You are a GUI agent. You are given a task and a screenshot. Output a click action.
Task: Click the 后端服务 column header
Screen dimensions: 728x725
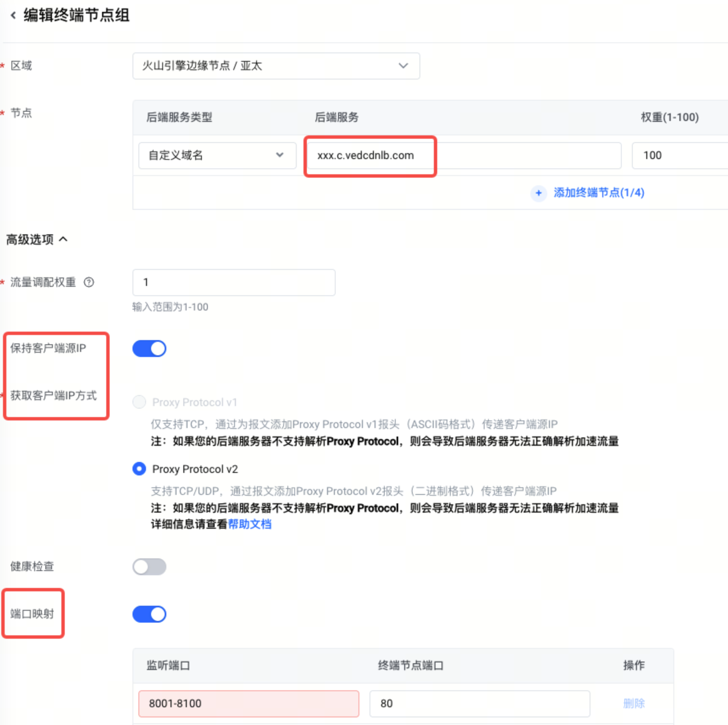click(336, 117)
